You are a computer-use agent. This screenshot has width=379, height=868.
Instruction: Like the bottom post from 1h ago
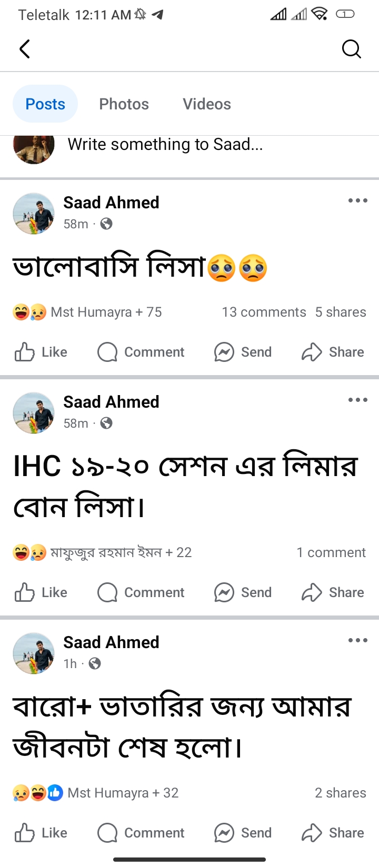click(x=41, y=833)
